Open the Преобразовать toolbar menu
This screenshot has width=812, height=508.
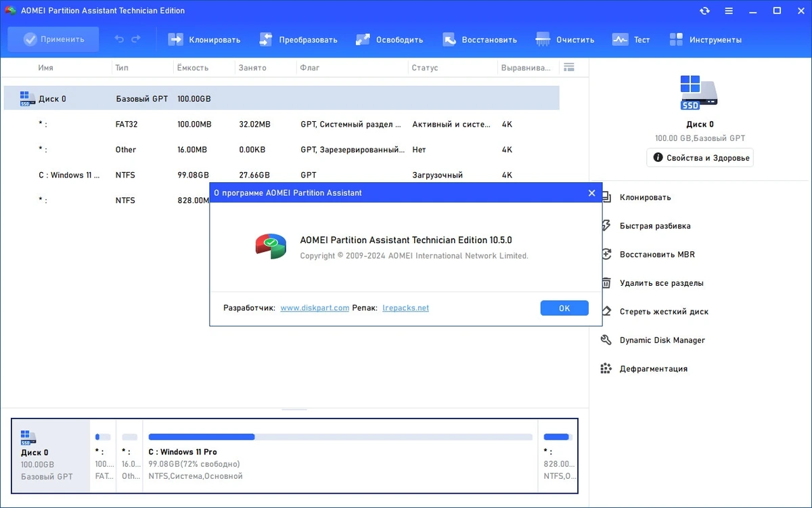[298, 39]
